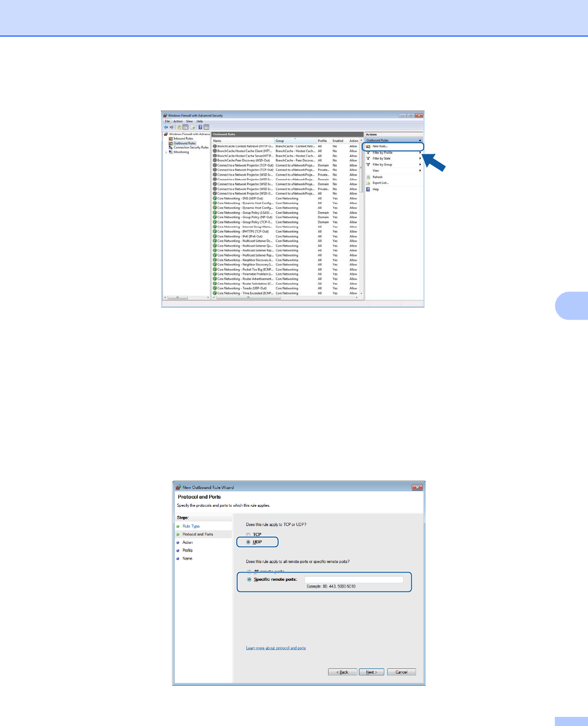Select the All remote ports radio button

[x=249, y=572]
